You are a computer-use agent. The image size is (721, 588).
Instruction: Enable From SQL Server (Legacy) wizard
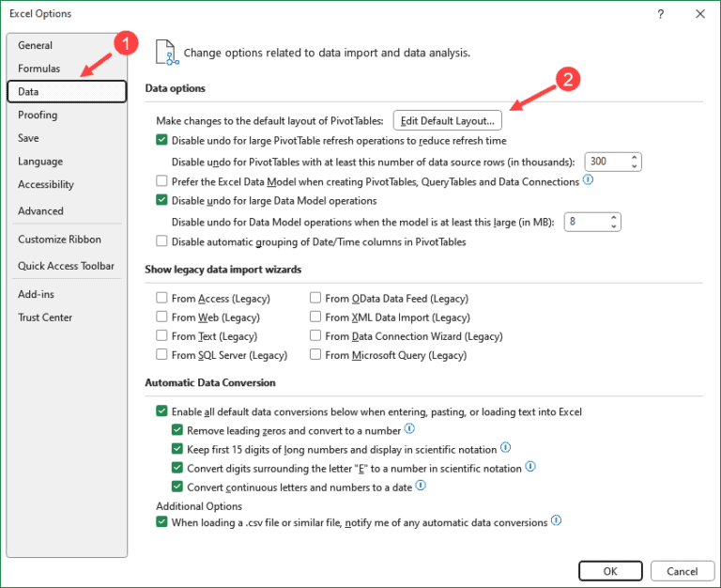[x=161, y=355]
